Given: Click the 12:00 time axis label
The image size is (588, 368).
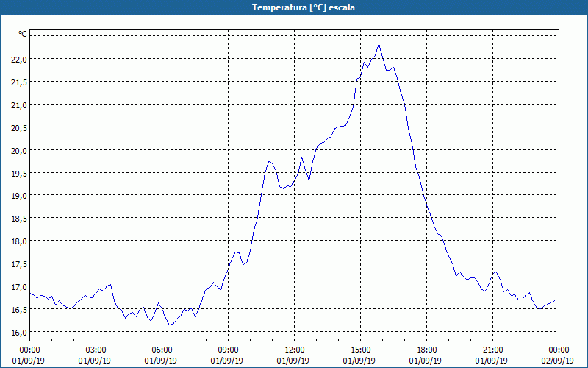Looking at the screenshot, I should coord(295,350).
